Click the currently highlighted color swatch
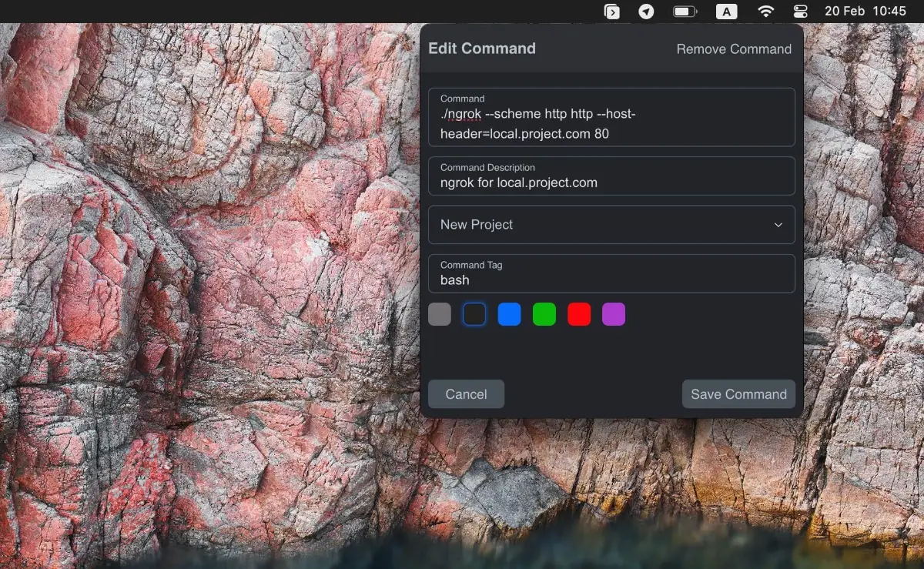Image resolution: width=924 pixels, height=569 pixels. (x=474, y=313)
